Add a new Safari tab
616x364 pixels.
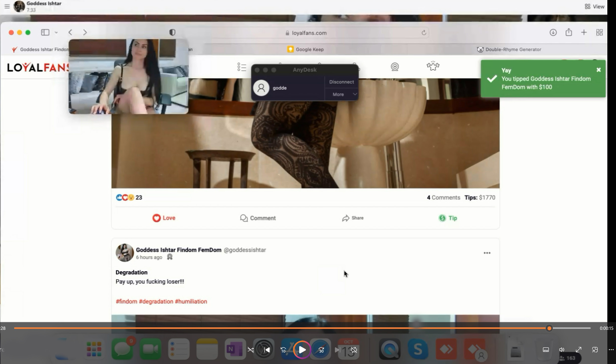pyautogui.click(x=584, y=32)
